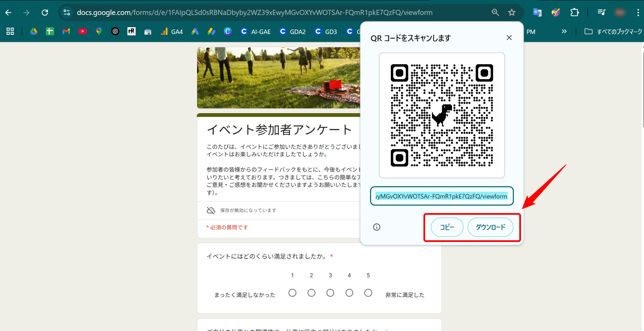Click the highlighted URL field below the QR code
Viewport: 644px width, 331px height.
tap(441, 196)
